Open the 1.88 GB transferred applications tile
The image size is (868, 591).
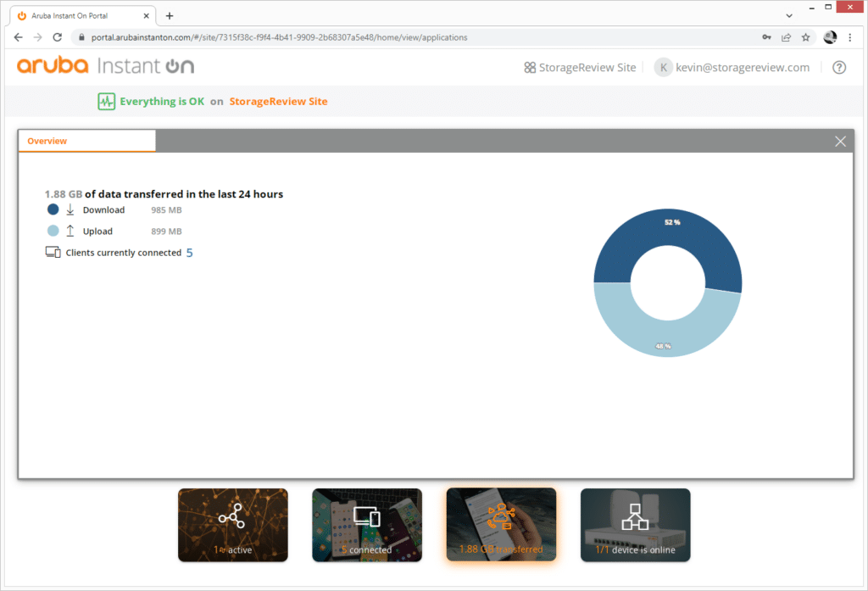pyautogui.click(x=501, y=525)
